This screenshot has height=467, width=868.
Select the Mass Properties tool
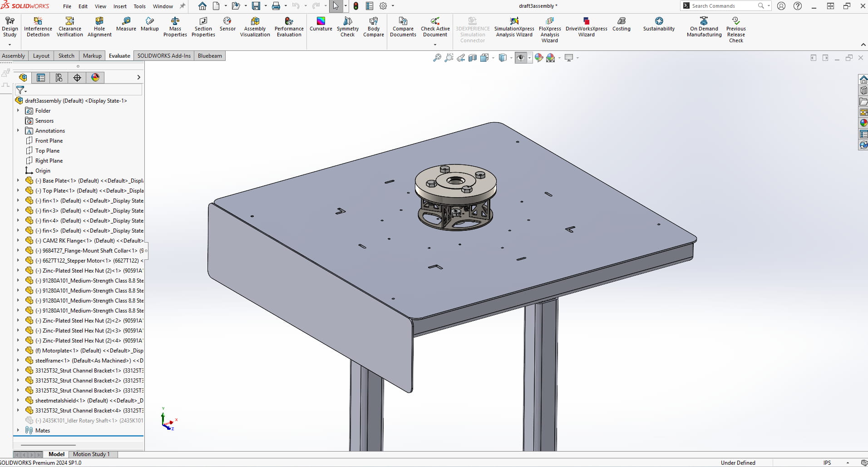pos(175,26)
